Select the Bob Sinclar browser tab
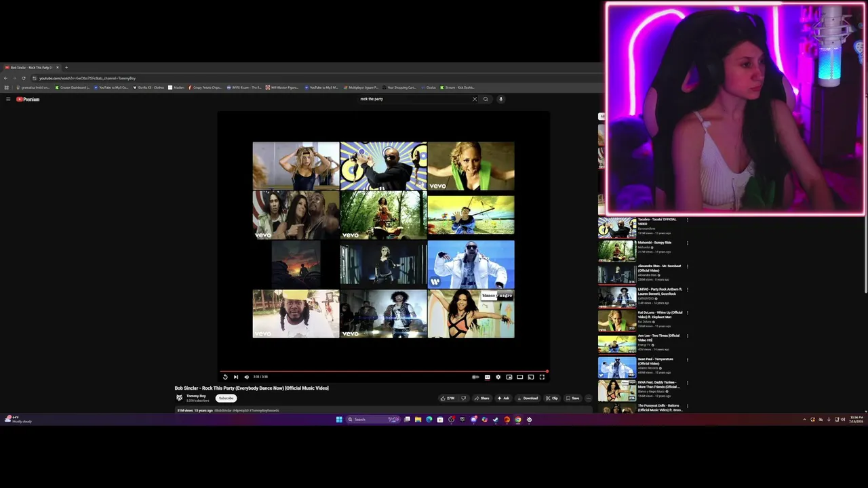Viewport: 868px width, 488px height. (32, 67)
